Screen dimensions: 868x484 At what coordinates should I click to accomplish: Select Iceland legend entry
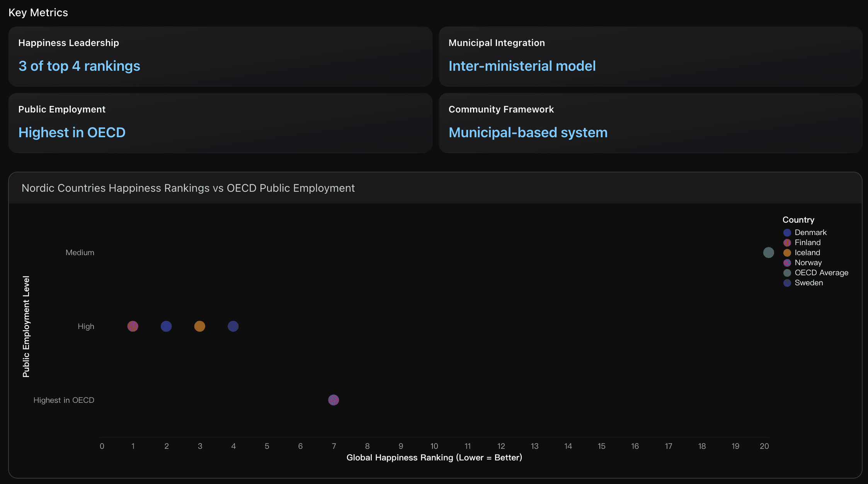(x=807, y=252)
